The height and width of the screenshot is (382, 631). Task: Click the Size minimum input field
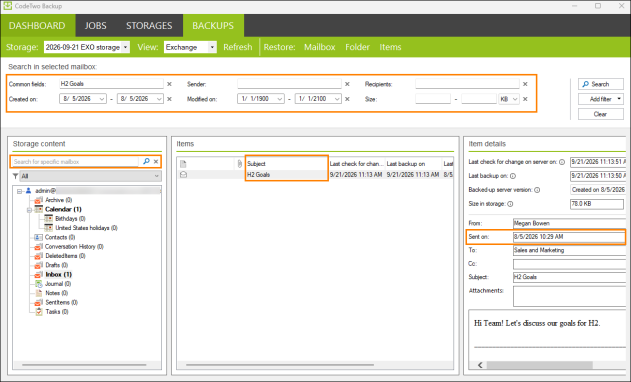433,99
